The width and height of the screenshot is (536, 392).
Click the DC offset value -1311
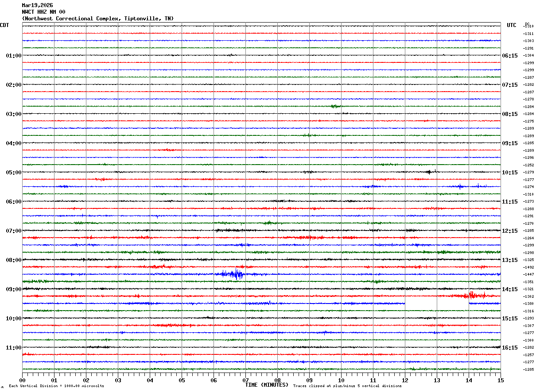pos(528,34)
